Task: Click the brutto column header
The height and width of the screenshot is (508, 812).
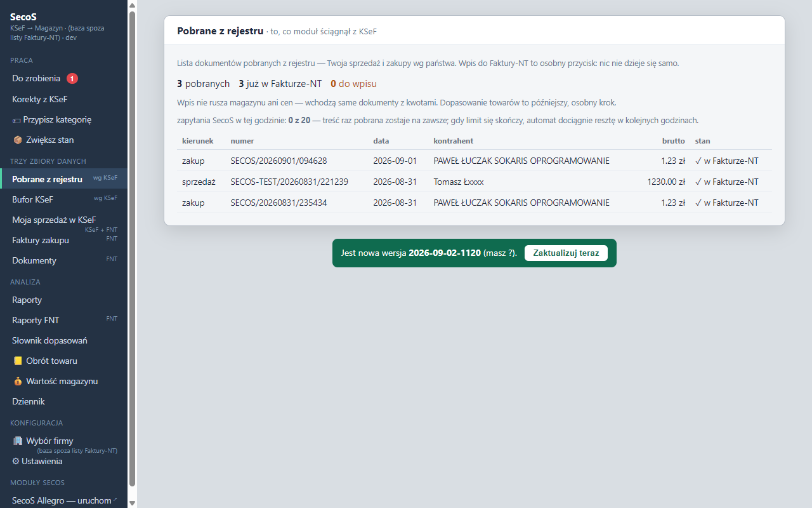Action: (x=673, y=140)
